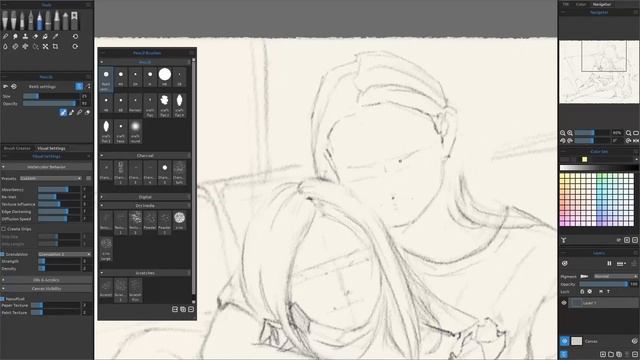Select the Eraser tool at end of brush row
Image resolution: width=640 pixels, height=360 pixels.
tap(74, 20)
